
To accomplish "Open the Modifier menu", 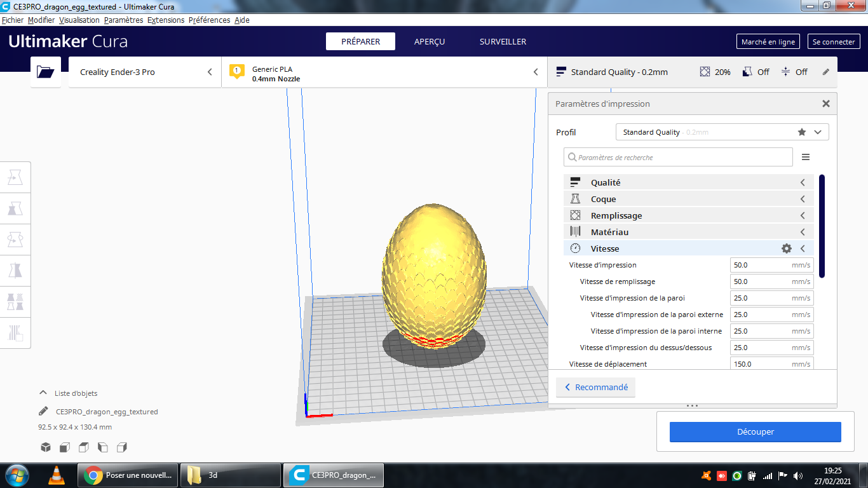I will [x=41, y=20].
